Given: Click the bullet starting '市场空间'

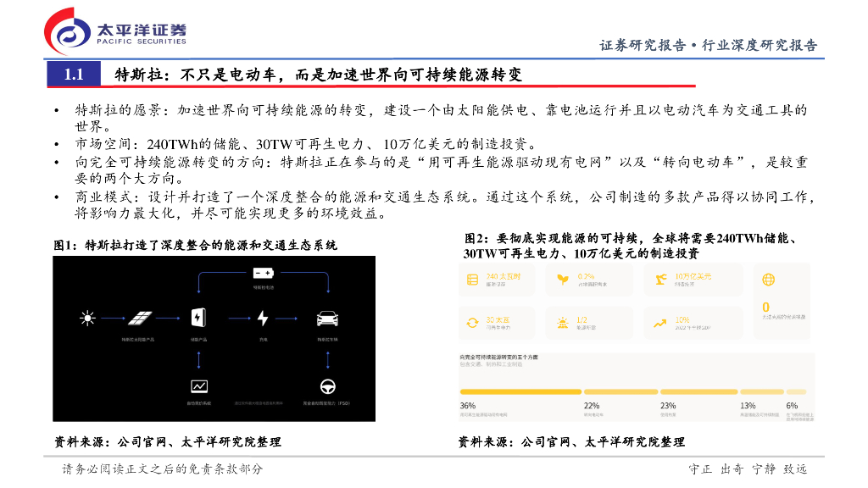Looking at the screenshot, I should tap(307, 144).
